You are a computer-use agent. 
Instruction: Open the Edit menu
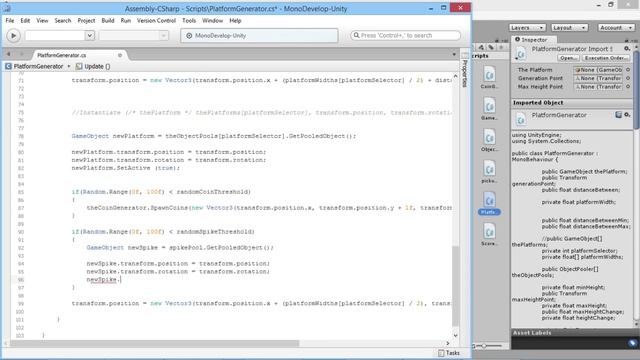(x=25, y=20)
